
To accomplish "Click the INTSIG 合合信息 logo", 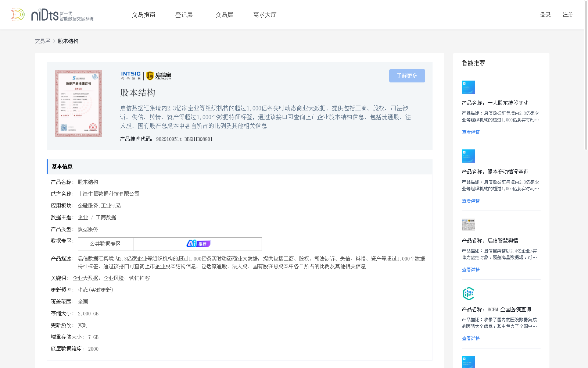I will (131, 76).
